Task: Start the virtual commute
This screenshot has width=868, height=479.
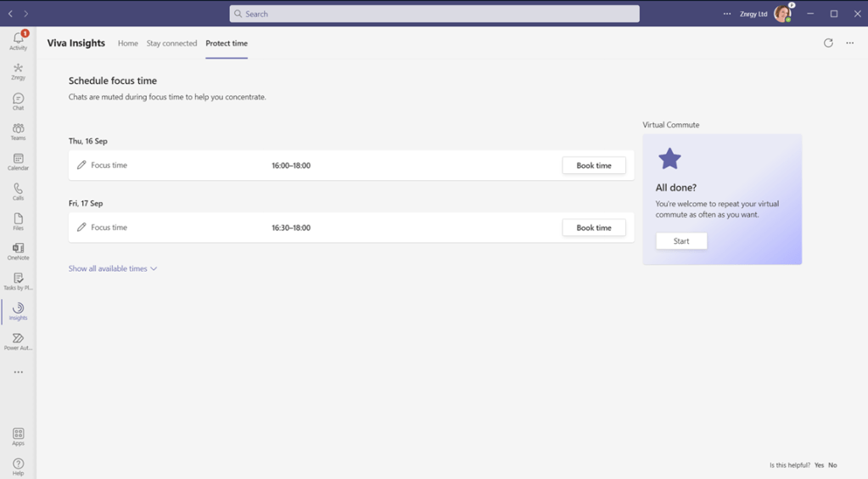Action: [x=681, y=241]
